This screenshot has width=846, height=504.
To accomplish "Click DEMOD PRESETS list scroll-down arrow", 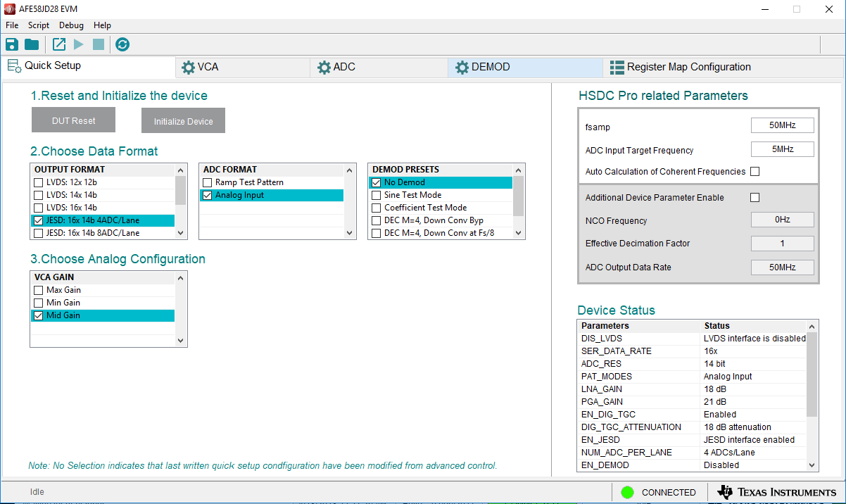I will click(x=519, y=233).
